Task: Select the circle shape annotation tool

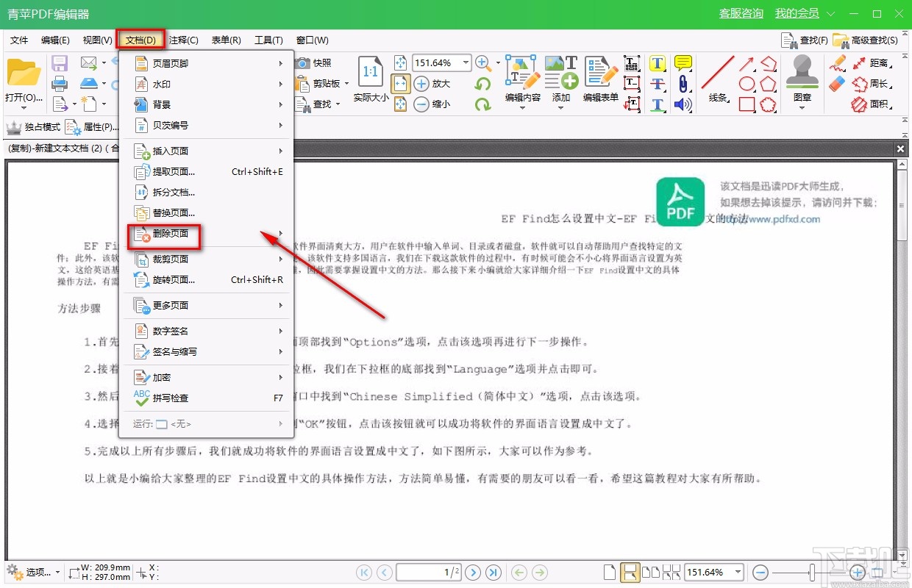Action: (745, 82)
